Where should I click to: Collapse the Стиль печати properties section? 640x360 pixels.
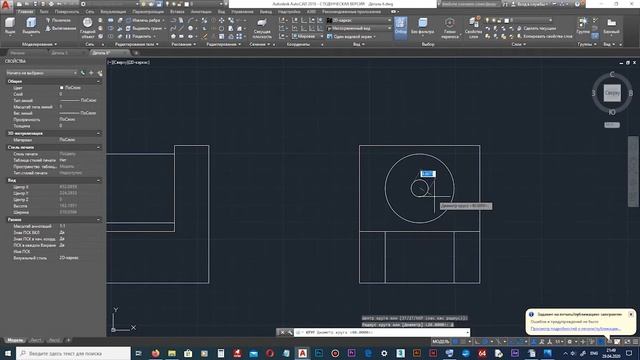point(98,147)
